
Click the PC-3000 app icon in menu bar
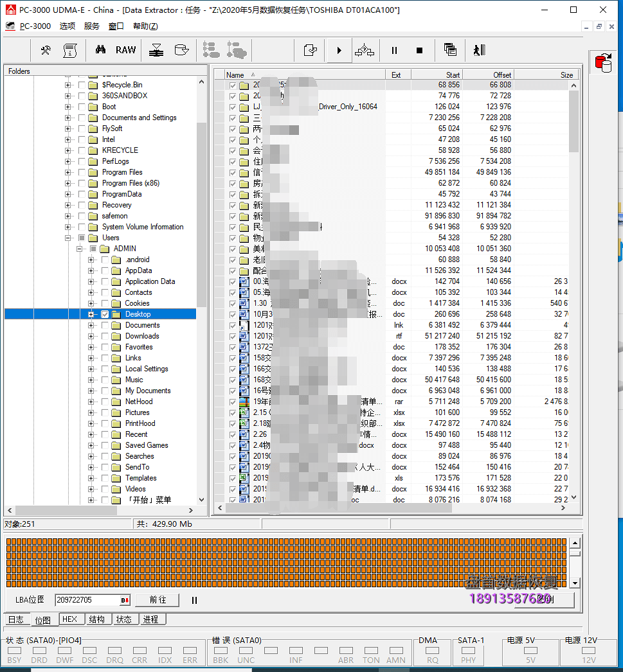[10, 26]
